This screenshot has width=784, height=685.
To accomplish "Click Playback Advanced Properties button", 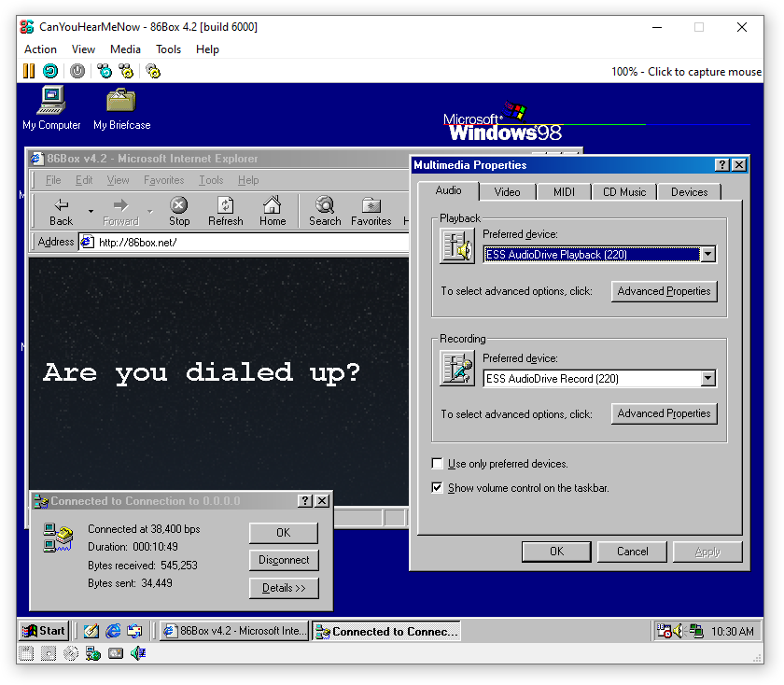I will click(664, 291).
